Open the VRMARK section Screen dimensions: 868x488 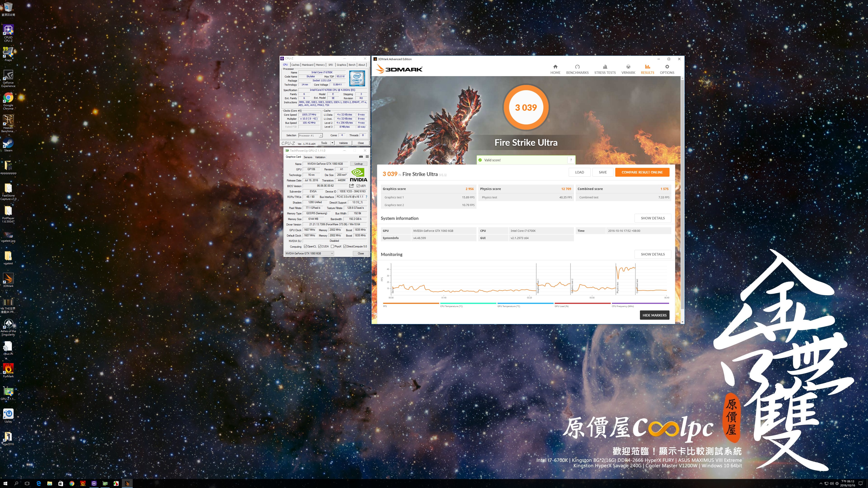point(628,69)
